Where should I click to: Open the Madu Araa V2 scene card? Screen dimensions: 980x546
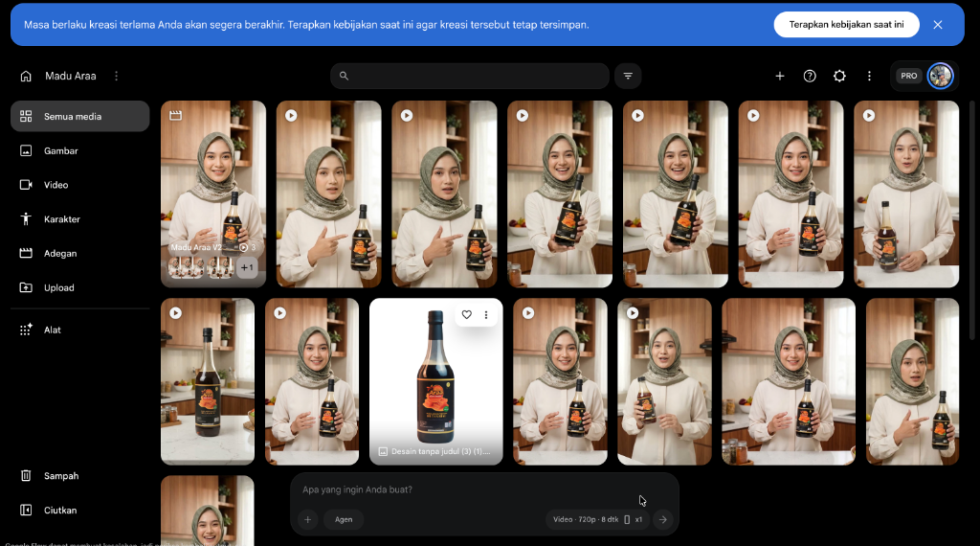tap(213, 193)
